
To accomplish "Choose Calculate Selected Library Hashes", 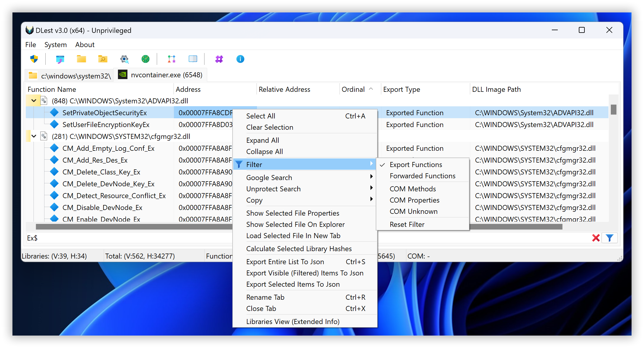I will [x=299, y=249].
